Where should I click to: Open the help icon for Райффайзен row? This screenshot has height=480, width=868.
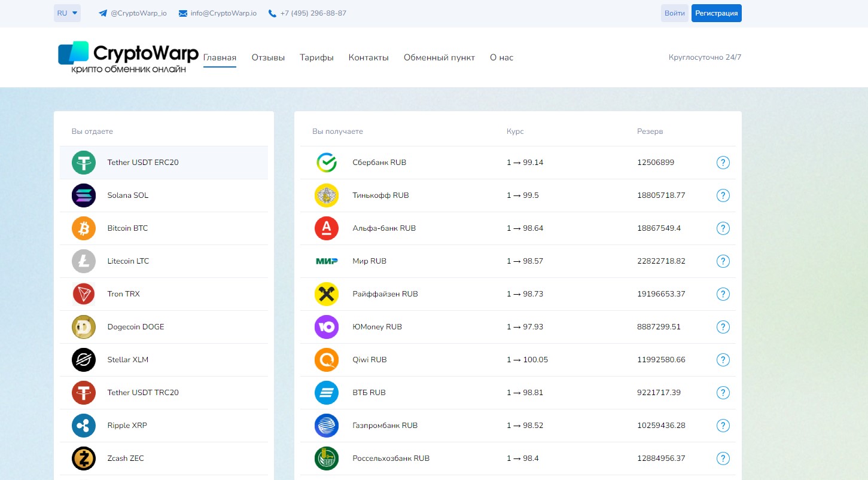pyautogui.click(x=723, y=294)
